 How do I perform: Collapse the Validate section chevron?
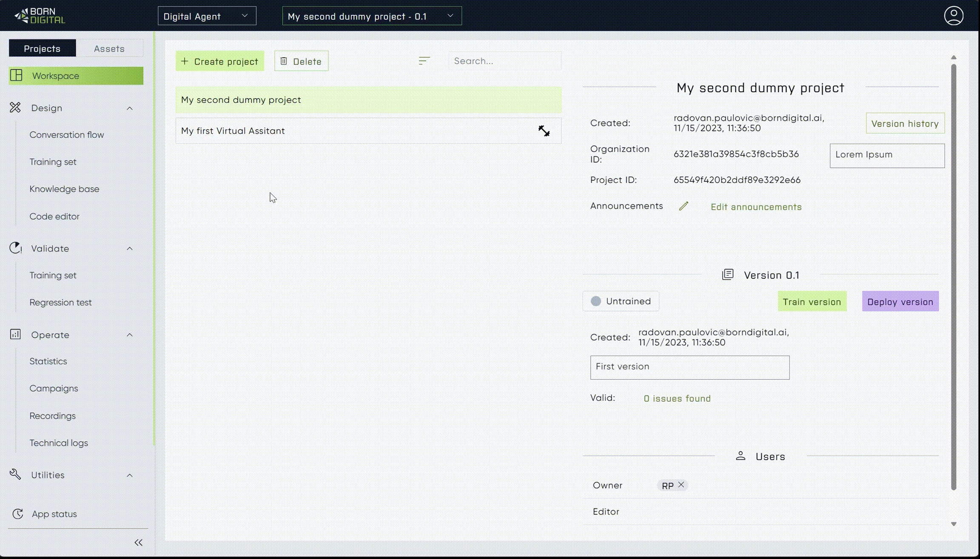click(129, 249)
